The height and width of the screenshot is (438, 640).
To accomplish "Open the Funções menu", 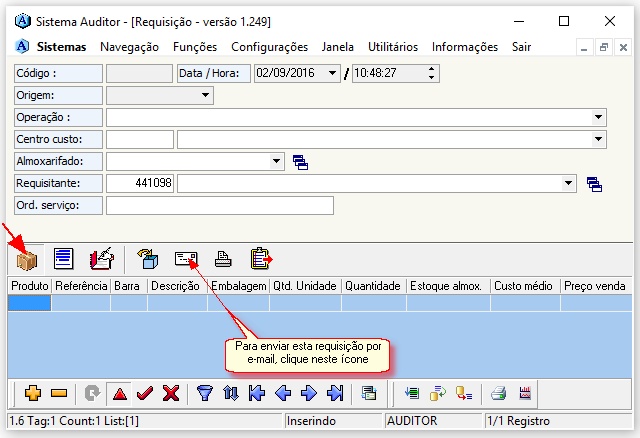I will tap(194, 47).
